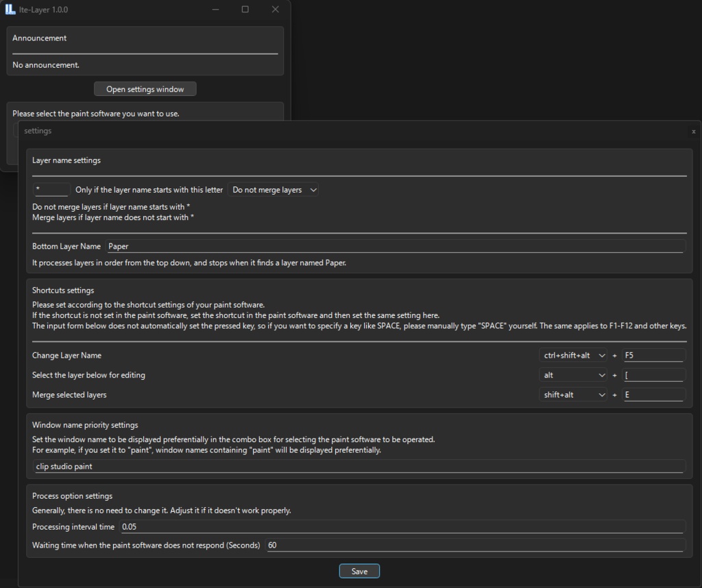Screen dimensions: 702x588
Task: Click Please select the paint software text
Action: point(96,114)
